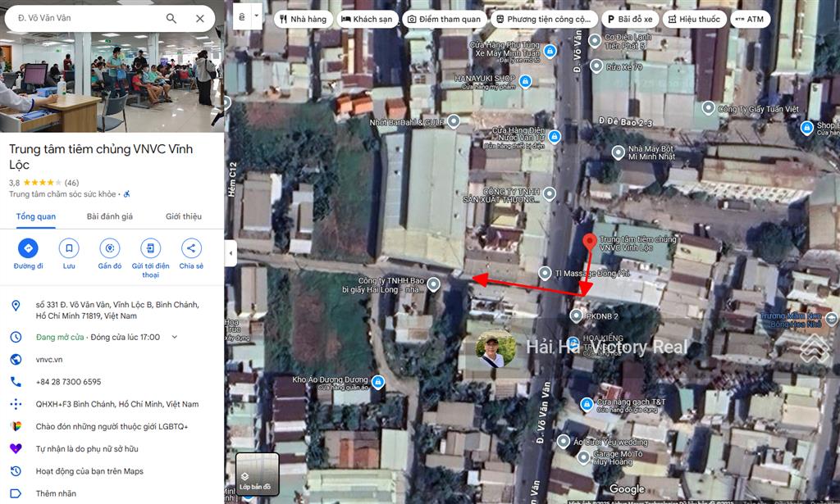The image size is (840, 504).
Task: Filter map by Hiệu thuốc chip
Action: pyautogui.click(x=694, y=20)
